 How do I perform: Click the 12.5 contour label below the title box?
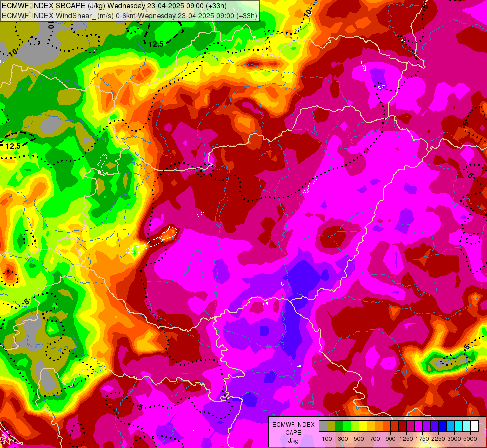pos(156,44)
